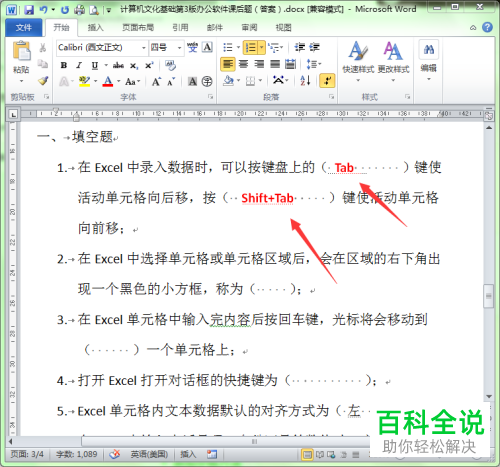The height and width of the screenshot is (467, 500).
Task: Click the distributed alignment icon
Action: tap(290, 64)
